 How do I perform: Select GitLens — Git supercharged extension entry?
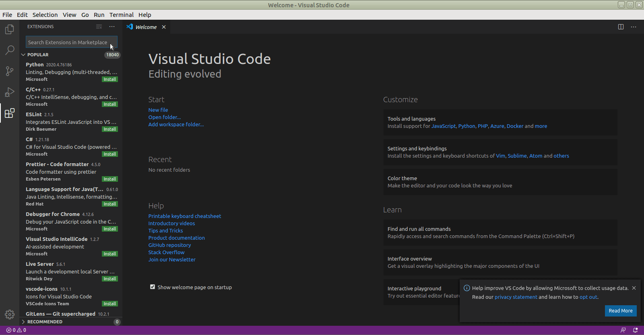tap(71, 314)
